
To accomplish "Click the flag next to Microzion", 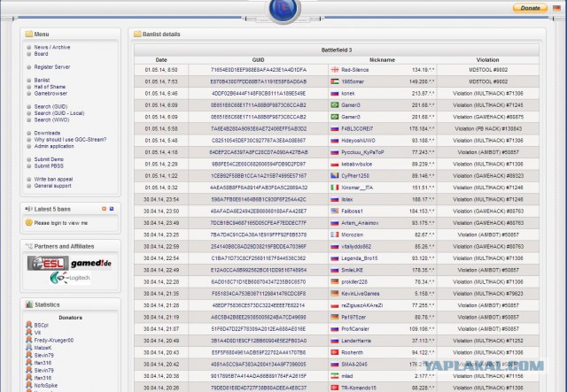I will coord(335,234).
